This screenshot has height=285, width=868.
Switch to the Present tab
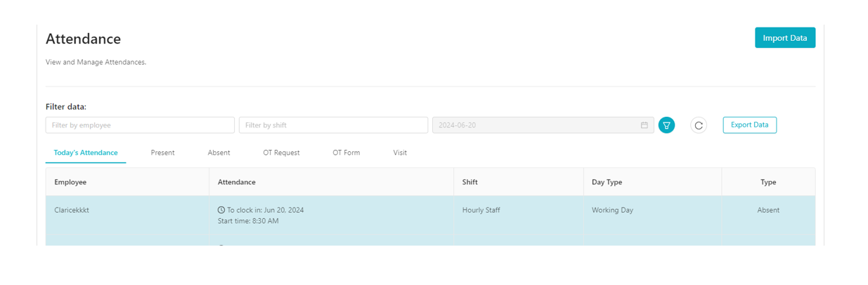pos(162,153)
